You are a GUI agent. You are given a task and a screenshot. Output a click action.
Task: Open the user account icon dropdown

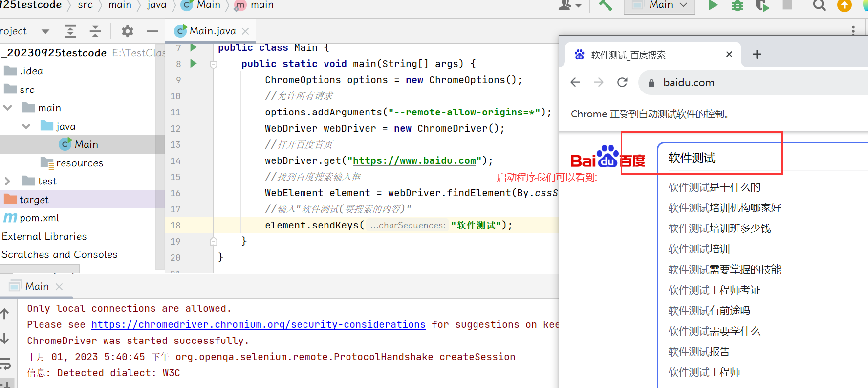(x=570, y=5)
